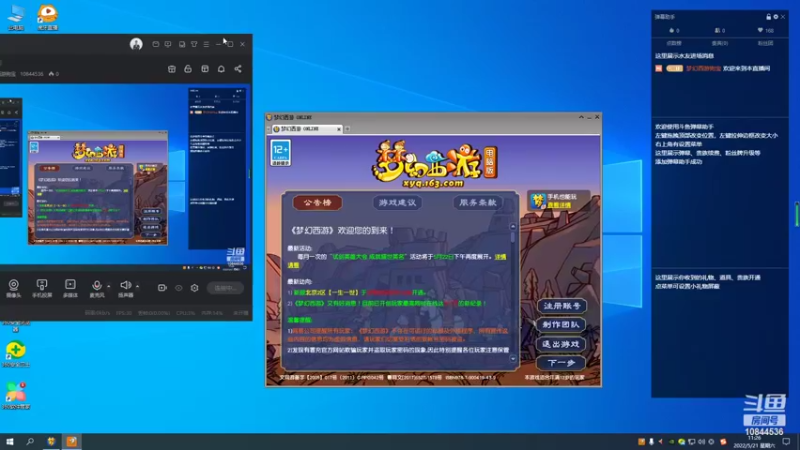The width and height of the screenshot is (800, 450).
Task: Click the greyed 连接中 button
Action: [x=225, y=288]
